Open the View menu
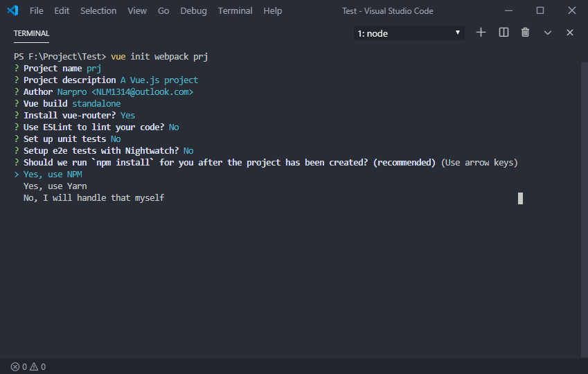 (137, 11)
